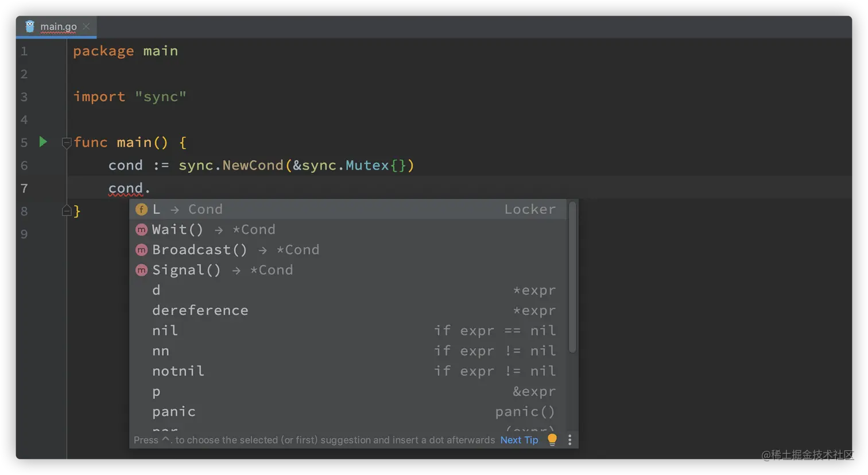Click the lightbulb tip icon
Screen dimensions: 868x475
click(552, 439)
